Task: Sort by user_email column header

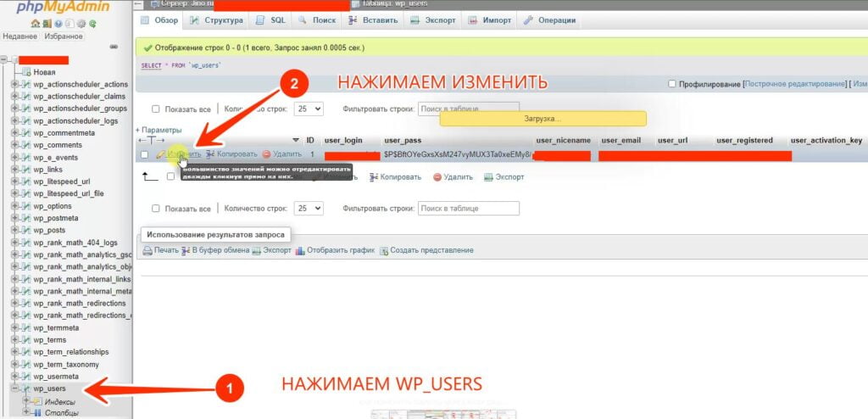Action: (621, 141)
